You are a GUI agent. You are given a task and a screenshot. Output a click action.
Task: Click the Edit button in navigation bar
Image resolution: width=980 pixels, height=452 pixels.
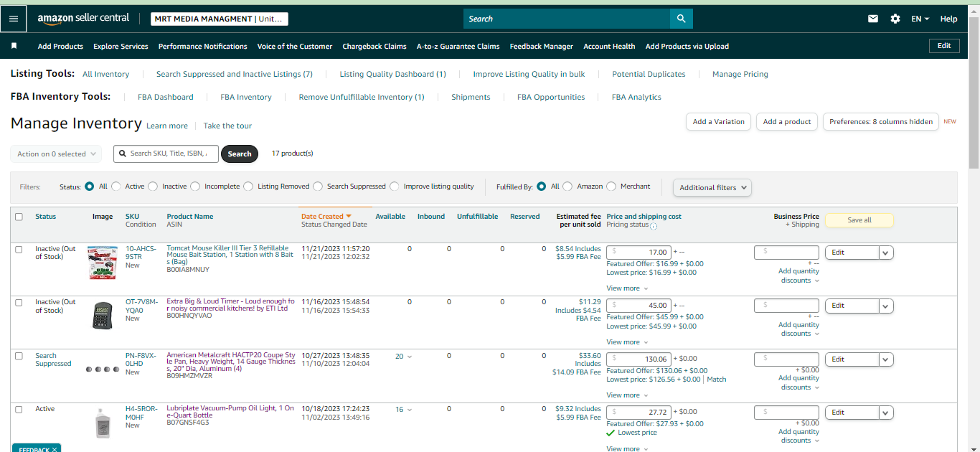944,45
